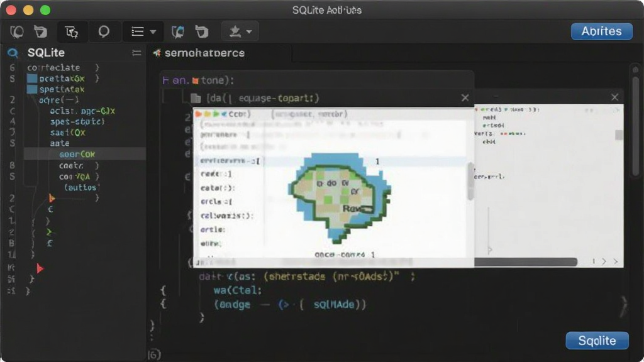Click the popup's vertical scrollbar beside the map
Viewport: 644px width, 362px height.
point(470,181)
